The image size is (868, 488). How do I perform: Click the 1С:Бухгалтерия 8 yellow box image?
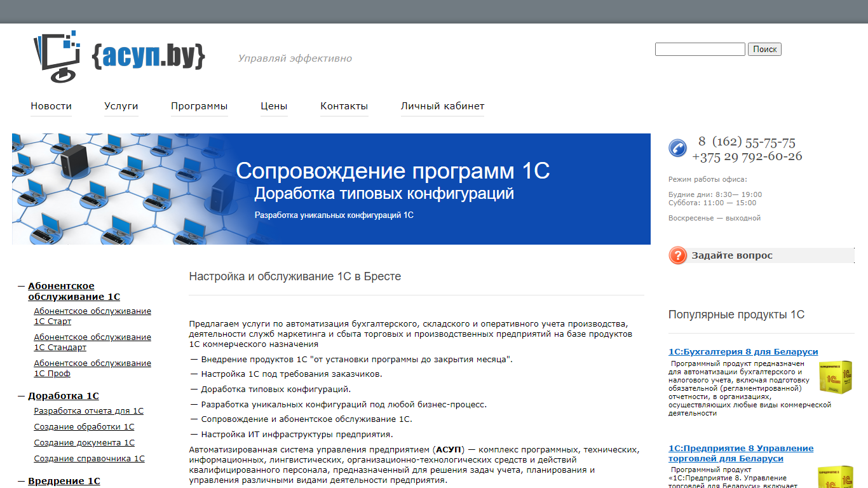pos(835,377)
